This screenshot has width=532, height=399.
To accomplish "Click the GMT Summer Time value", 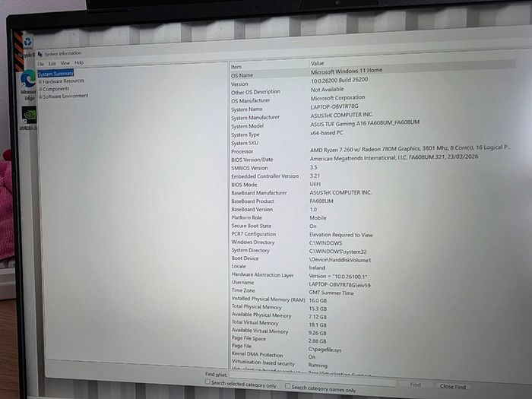I will click(331, 293).
